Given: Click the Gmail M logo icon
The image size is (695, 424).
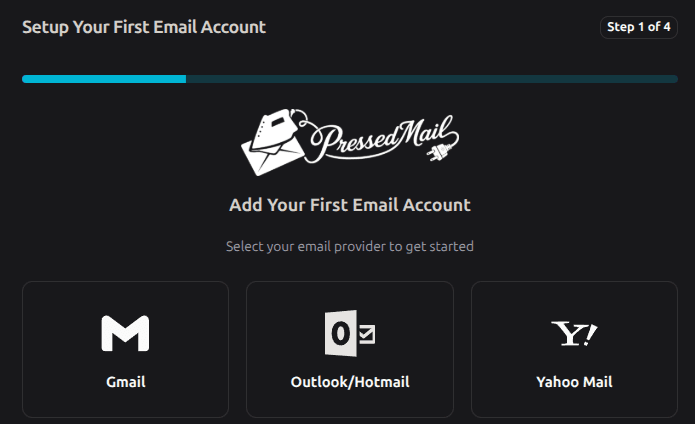Looking at the screenshot, I should click(125, 334).
